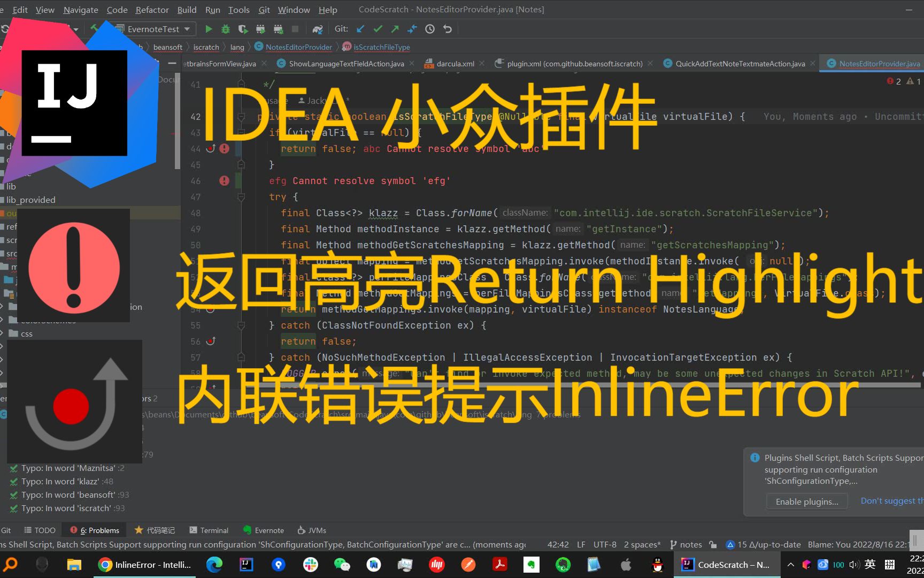
Task: Push commits with green up-right arrow
Action: click(395, 29)
